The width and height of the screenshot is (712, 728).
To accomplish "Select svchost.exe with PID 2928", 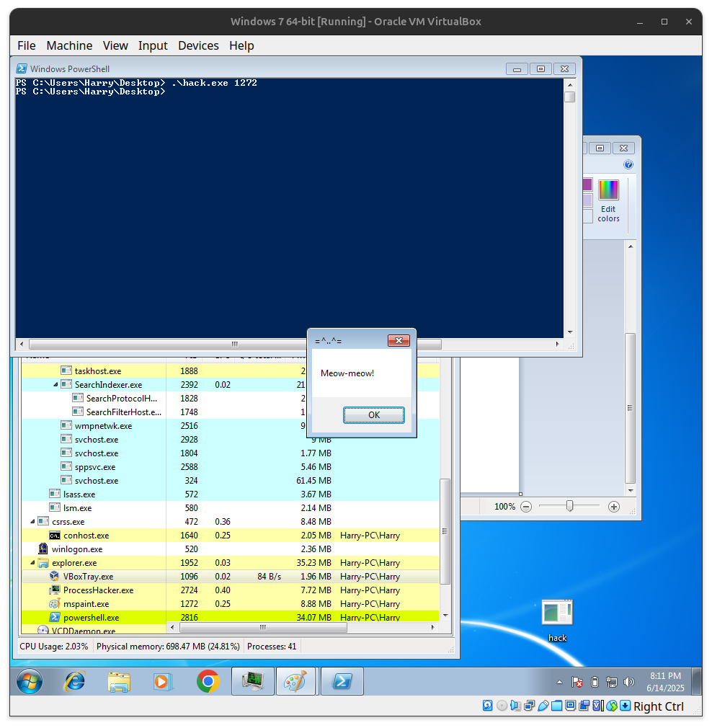I will click(x=230, y=439).
